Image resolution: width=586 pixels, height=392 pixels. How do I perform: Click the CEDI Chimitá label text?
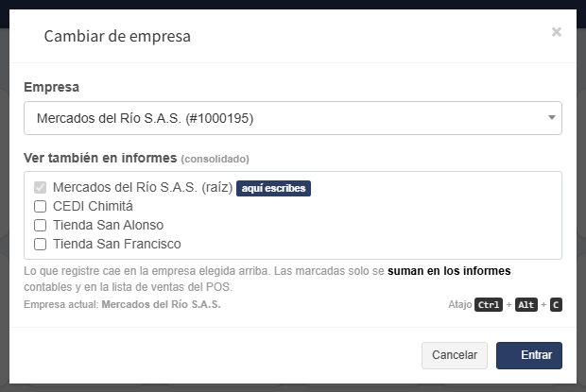tap(93, 206)
